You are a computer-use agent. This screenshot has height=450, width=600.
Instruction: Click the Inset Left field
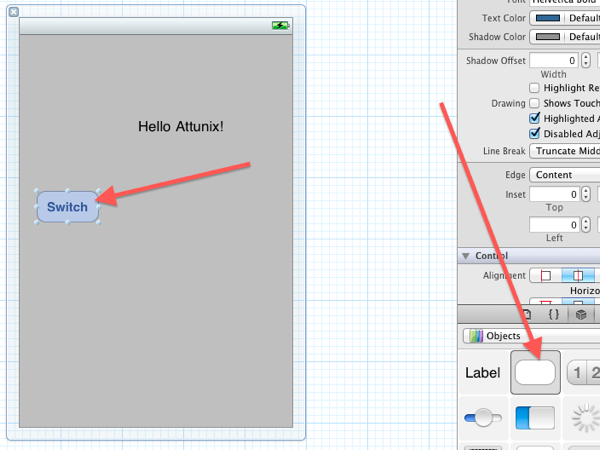554,225
